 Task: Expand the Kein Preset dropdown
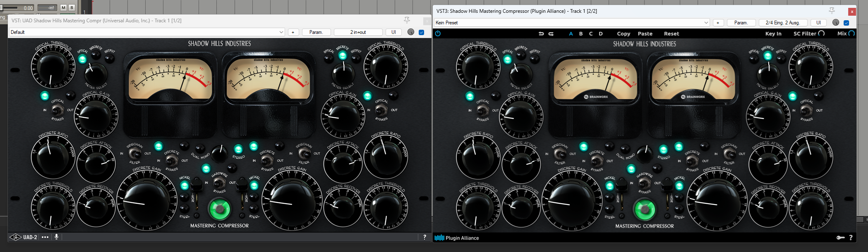click(572, 23)
